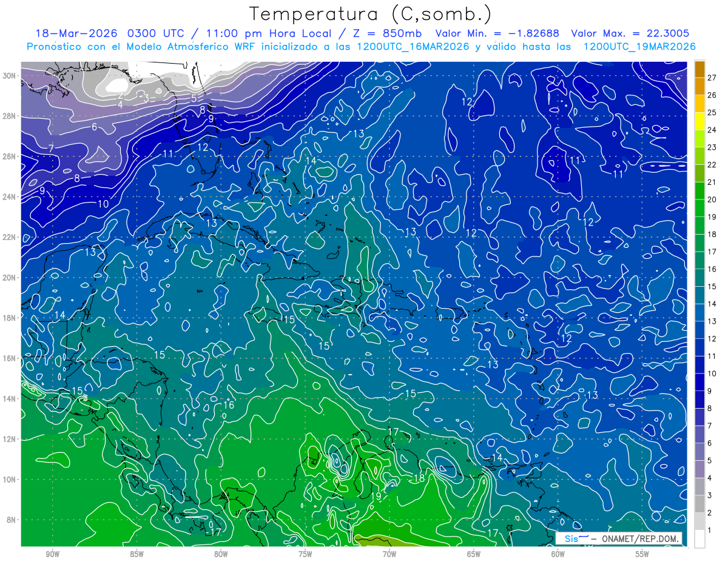728x562 pixels.
Task: Click the white swatch at legend bottom
Action: 699,539
